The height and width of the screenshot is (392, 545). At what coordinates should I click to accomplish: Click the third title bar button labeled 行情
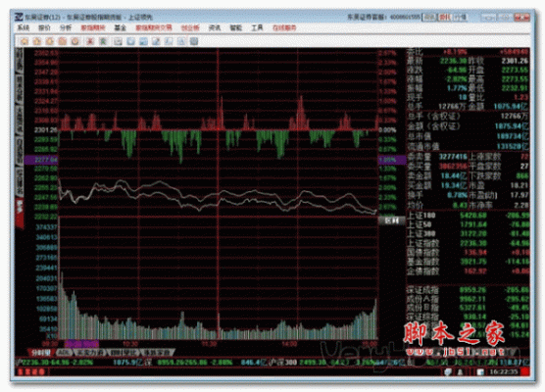point(460,17)
